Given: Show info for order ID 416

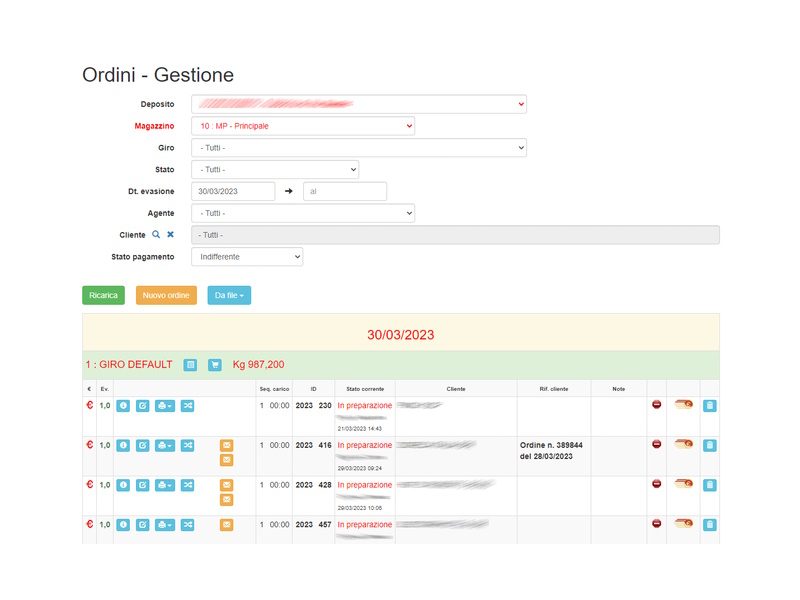Looking at the screenshot, I should click(x=123, y=445).
